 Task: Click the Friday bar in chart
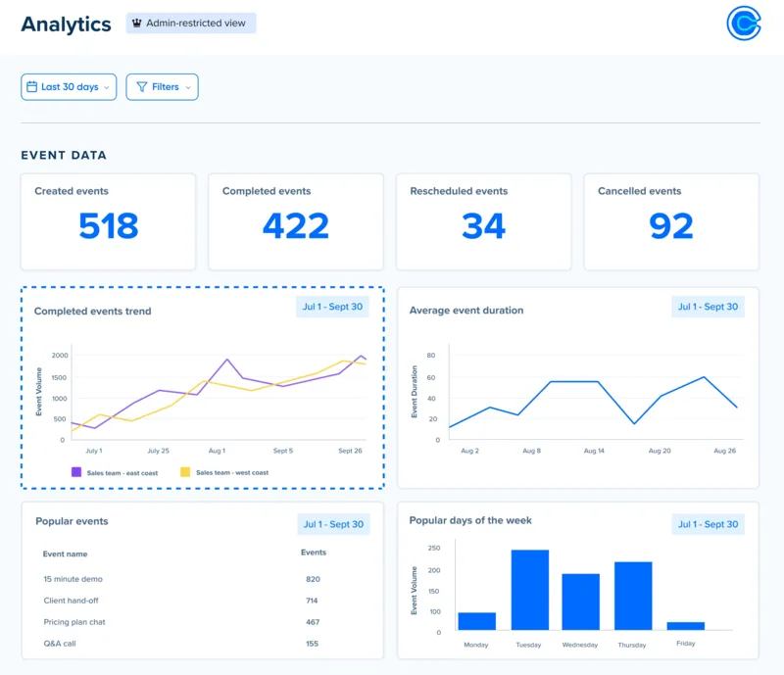[x=686, y=625]
